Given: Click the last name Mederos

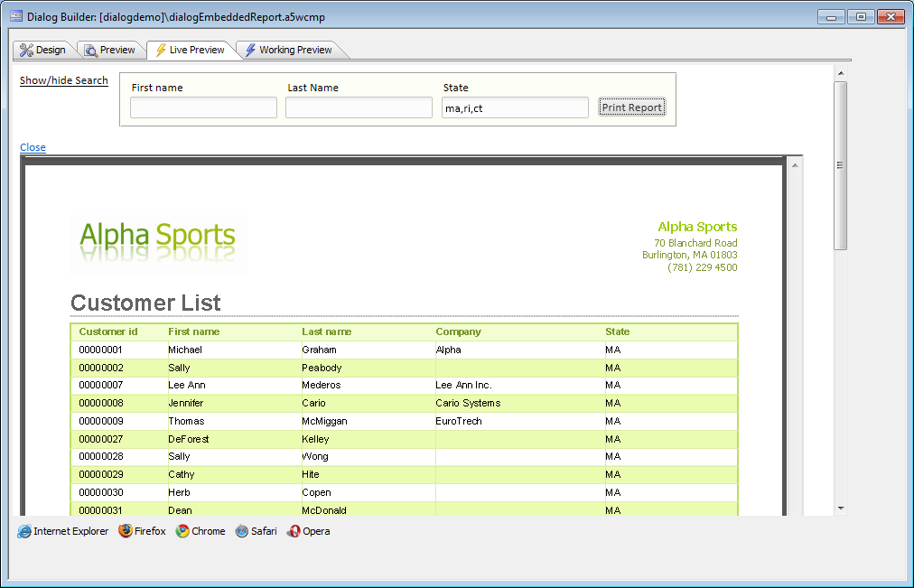Looking at the screenshot, I should click(x=322, y=385).
